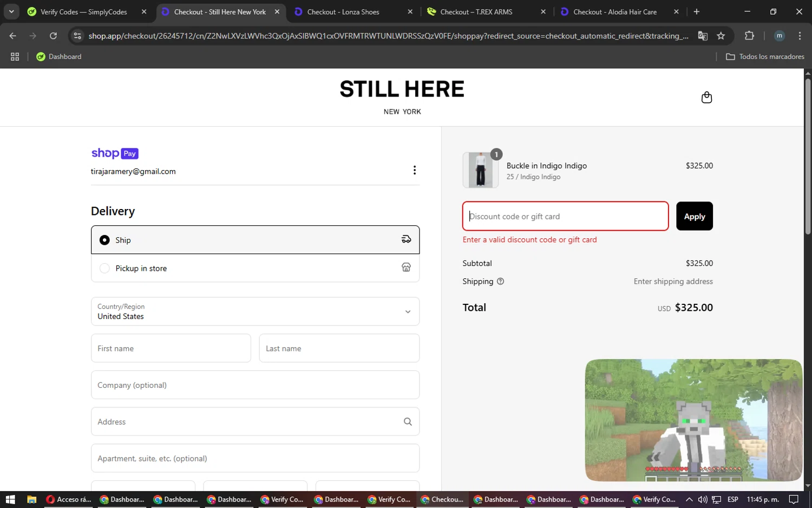Click the network icon in system tray
The width and height of the screenshot is (812, 508).
pos(716,499)
